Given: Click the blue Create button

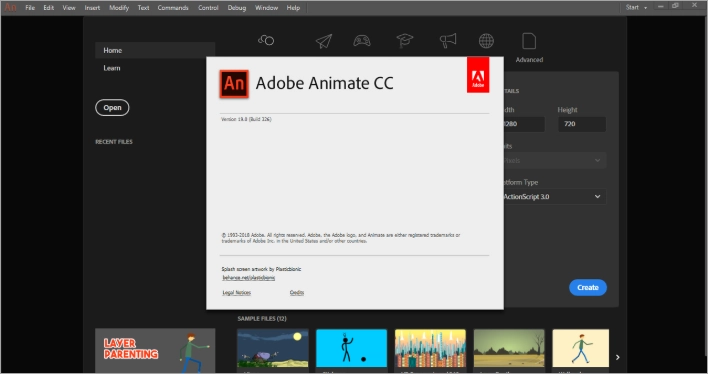Looking at the screenshot, I should pos(588,287).
